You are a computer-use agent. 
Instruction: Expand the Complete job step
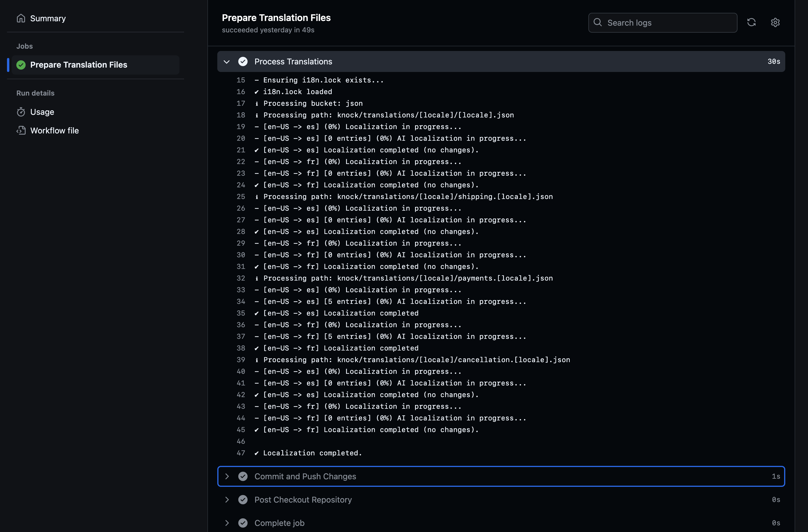pyautogui.click(x=227, y=523)
